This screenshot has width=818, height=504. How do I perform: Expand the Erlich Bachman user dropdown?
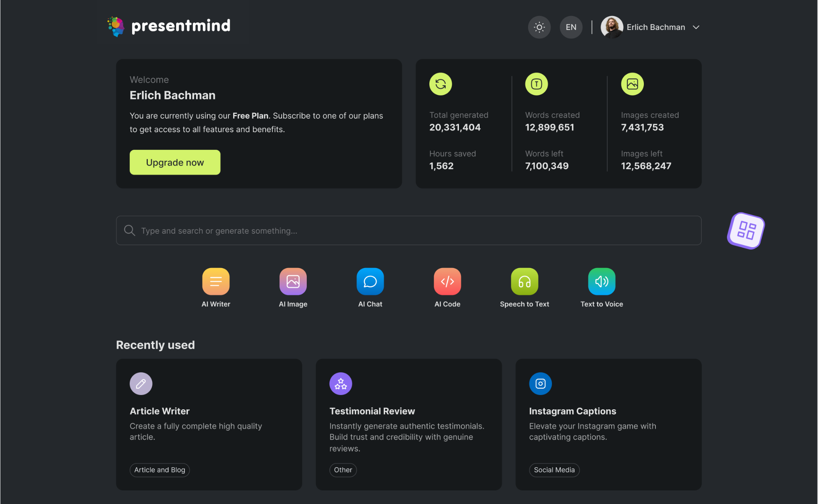point(697,27)
